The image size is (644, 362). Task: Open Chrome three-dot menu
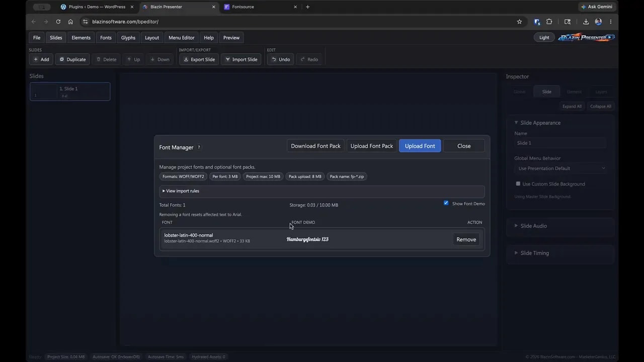point(611,22)
